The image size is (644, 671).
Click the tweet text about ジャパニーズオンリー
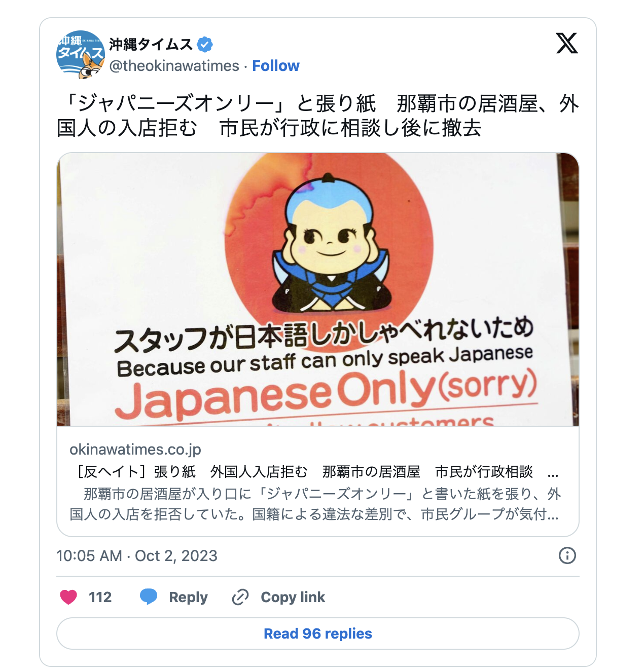[318, 116]
